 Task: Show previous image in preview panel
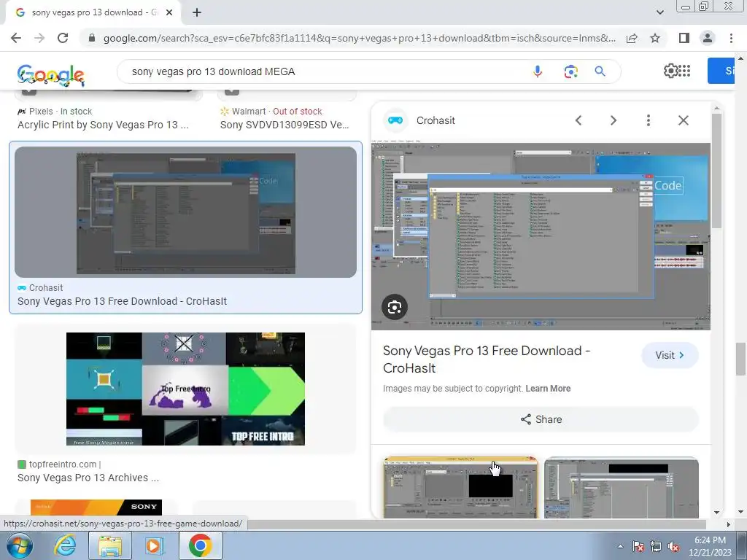578,120
